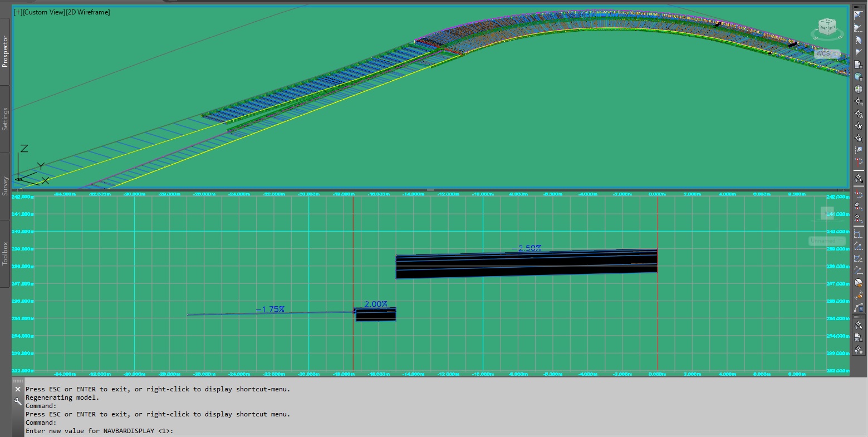
Task: Click lower toolbar table filter icon
Action: pos(859,337)
